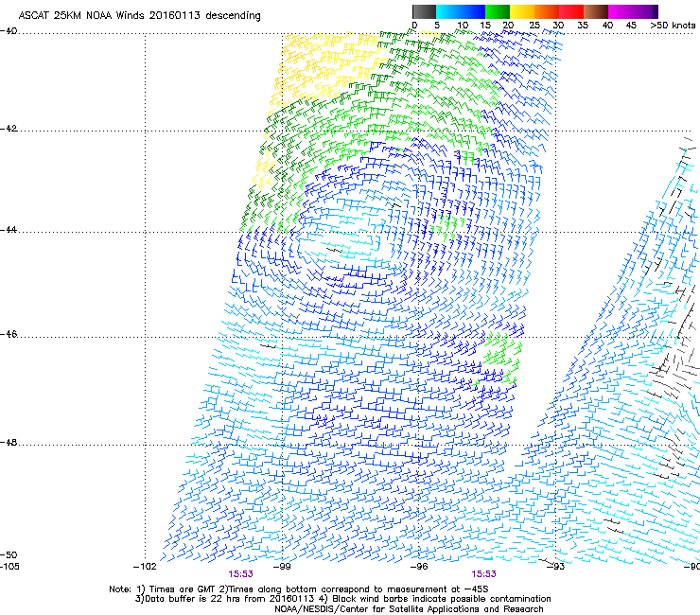Click the legend tick label '10'
Viewport: 700px width, 615px height.
coord(463,26)
